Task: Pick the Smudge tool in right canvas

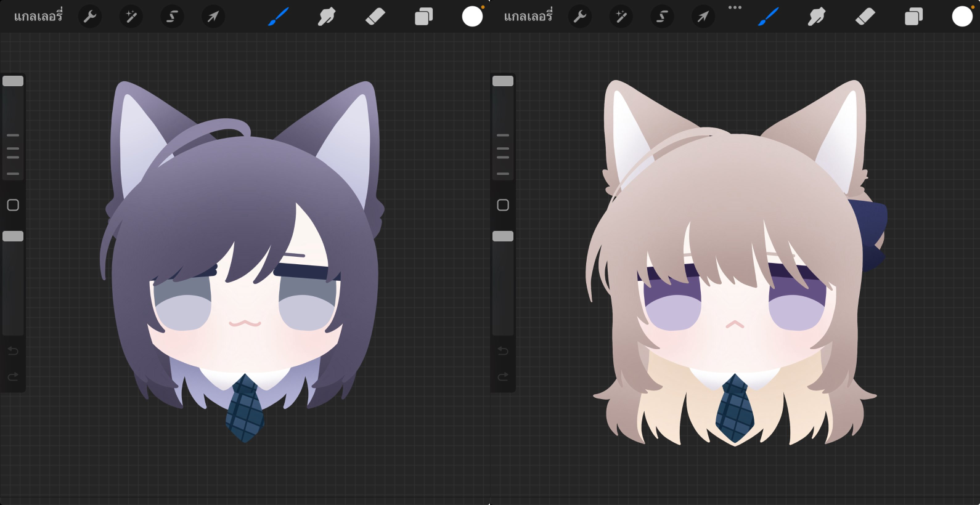Action: click(x=817, y=17)
